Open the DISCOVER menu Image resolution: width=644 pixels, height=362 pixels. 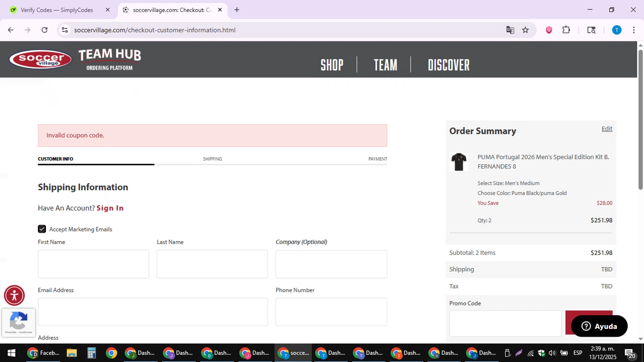click(x=449, y=65)
